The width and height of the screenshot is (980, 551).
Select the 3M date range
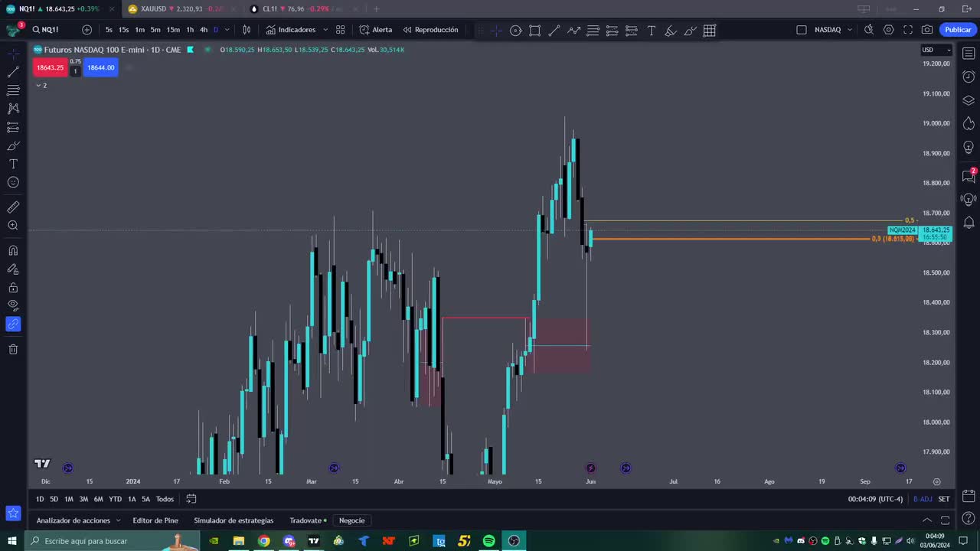point(83,499)
